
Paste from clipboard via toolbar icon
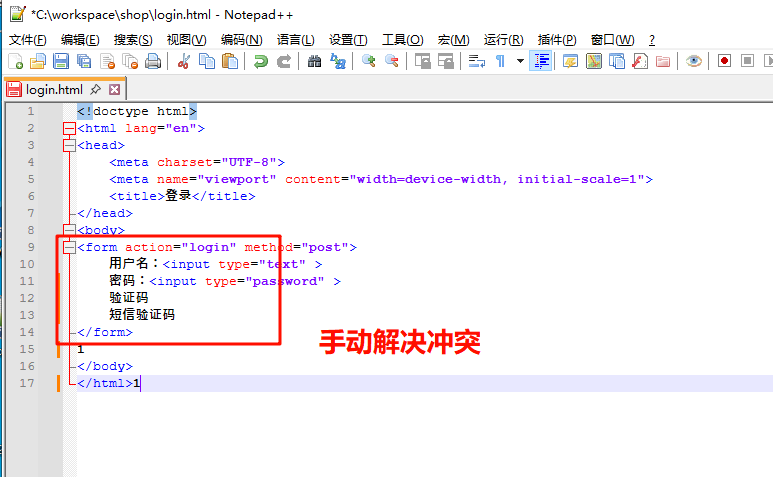tap(230, 62)
